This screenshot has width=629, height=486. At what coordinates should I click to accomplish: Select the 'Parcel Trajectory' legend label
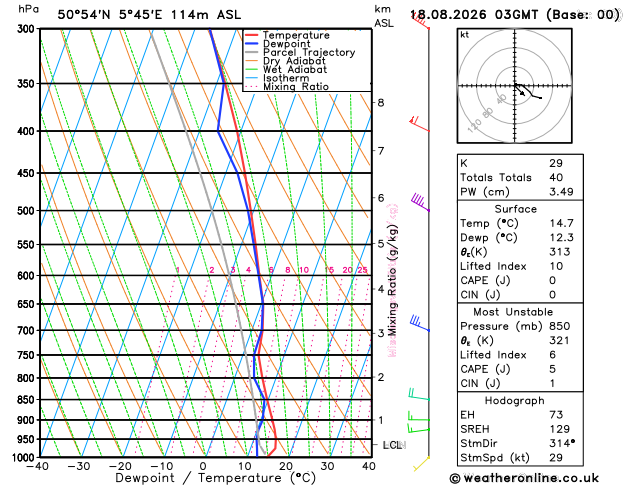pyautogui.click(x=309, y=53)
